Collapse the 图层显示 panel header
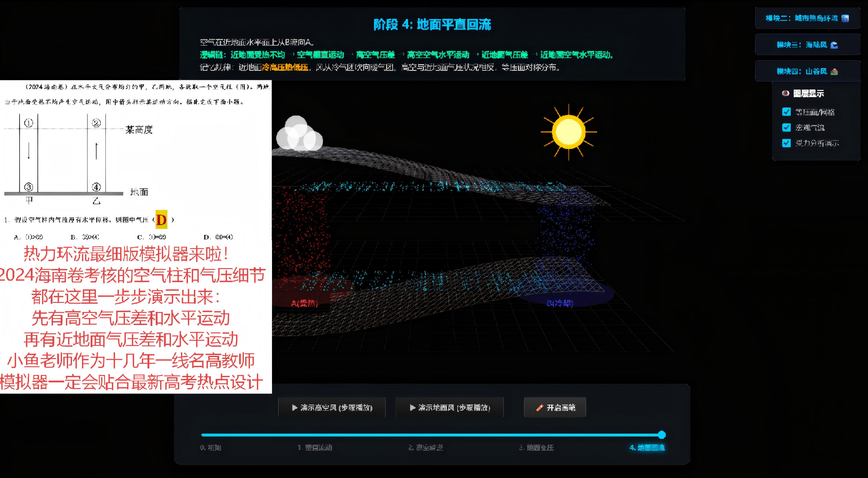Screen dimensions: 868x478 [808, 93]
